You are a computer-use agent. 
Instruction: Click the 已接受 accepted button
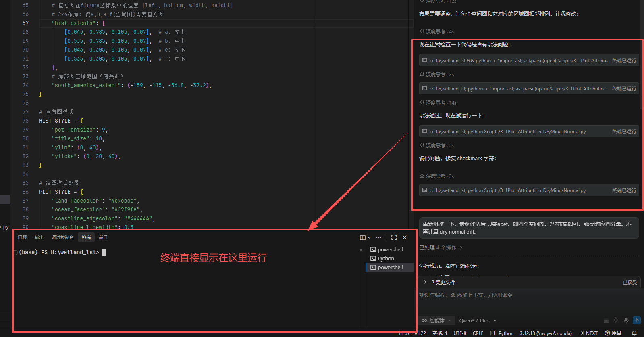(629, 282)
